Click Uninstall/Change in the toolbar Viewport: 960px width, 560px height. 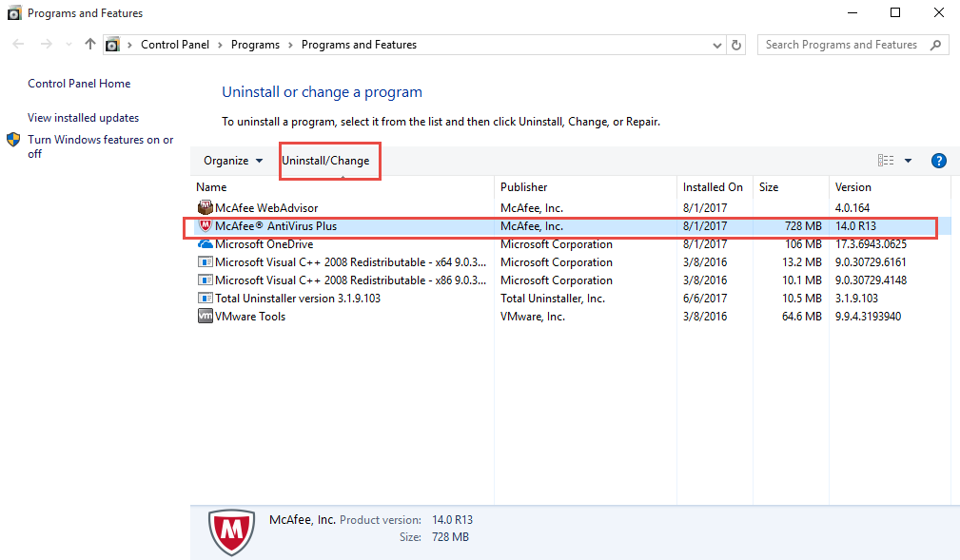pos(325,161)
